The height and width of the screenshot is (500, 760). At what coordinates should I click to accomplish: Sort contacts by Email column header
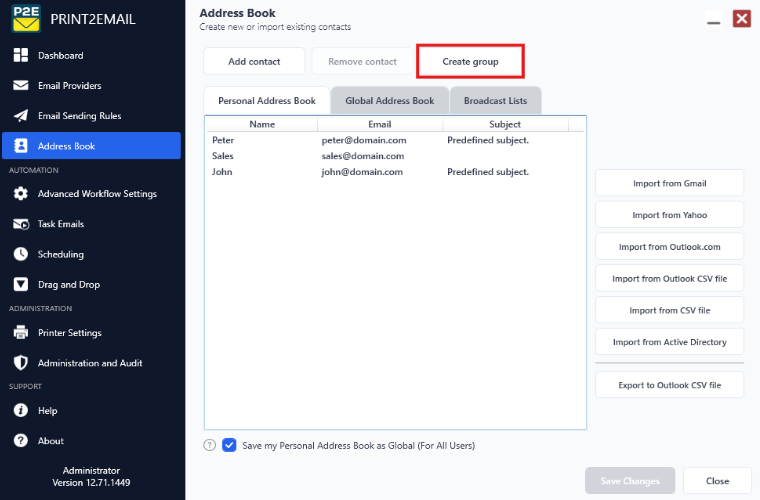[380, 124]
